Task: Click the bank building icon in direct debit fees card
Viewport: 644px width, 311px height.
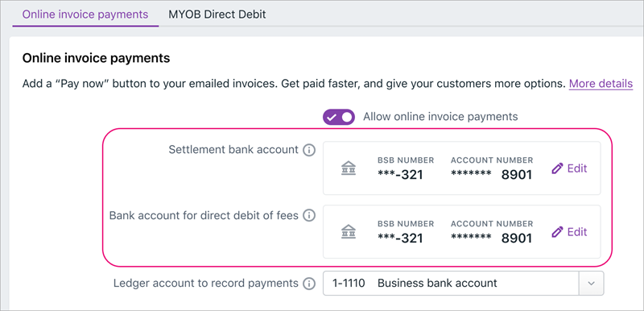Action: (349, 232)
